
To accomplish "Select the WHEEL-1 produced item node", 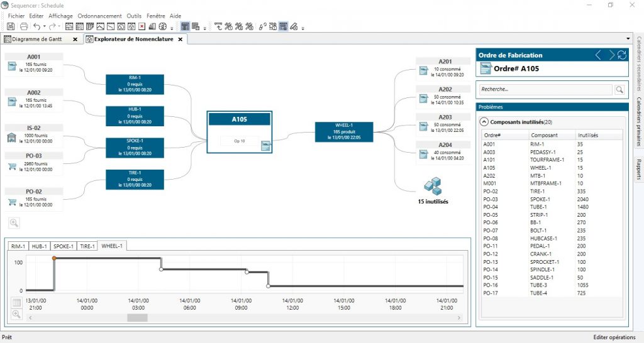I will click(344, 132).
